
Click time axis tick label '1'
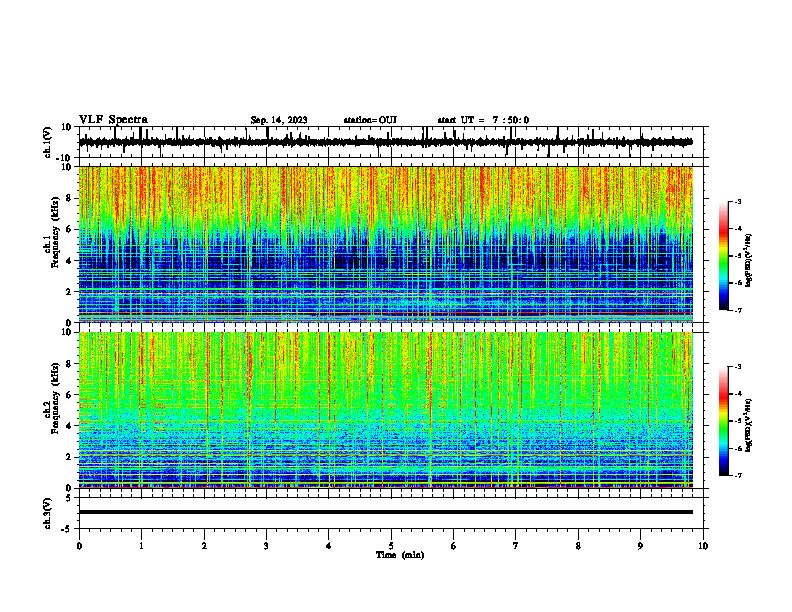[141, 546]
